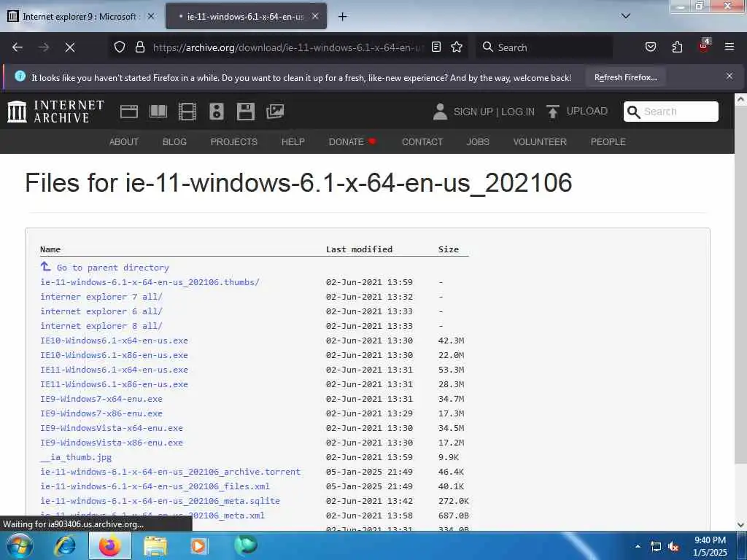Click the SIGN UP link
This screenshot has width=747, height=560.
pos(473,112)
